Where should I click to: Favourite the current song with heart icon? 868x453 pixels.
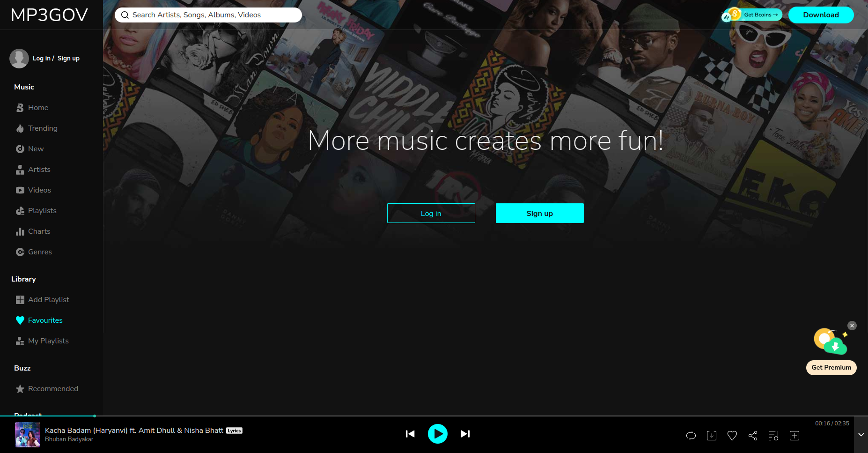pos(732,436)
